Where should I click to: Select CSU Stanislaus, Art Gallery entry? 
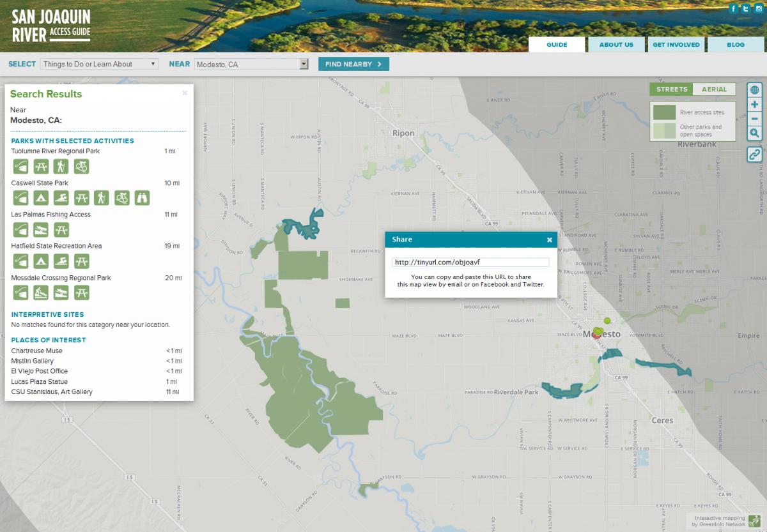coord(52,391)
